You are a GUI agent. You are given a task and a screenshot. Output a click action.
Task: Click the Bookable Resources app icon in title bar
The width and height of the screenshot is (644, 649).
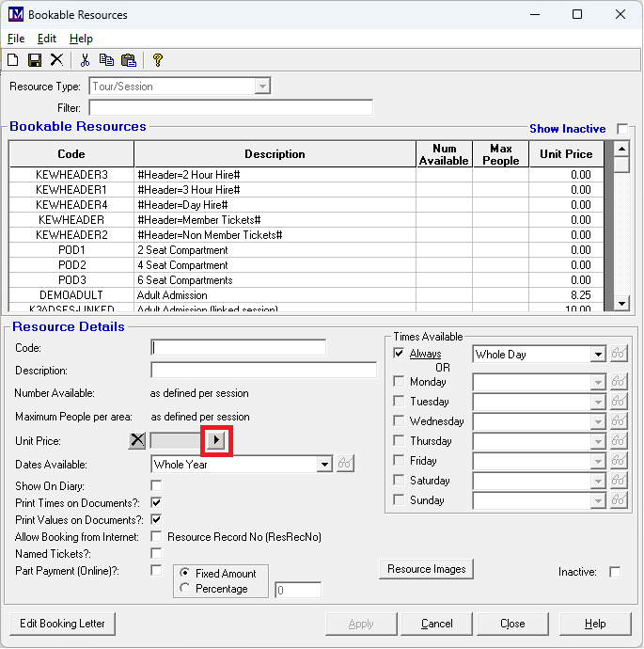(16, 14)
